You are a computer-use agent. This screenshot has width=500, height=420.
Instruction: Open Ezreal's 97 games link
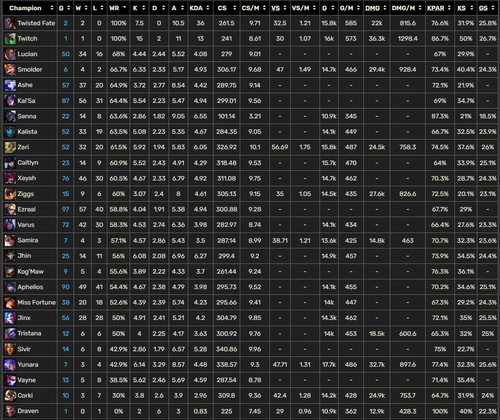click(x=66, y=209)
